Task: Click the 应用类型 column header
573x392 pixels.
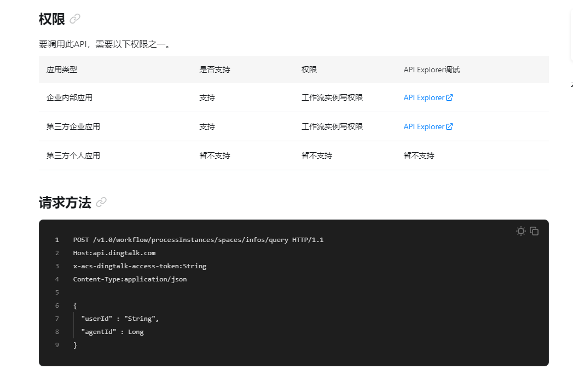Action: pyautogui.click(x=62, y=70)
